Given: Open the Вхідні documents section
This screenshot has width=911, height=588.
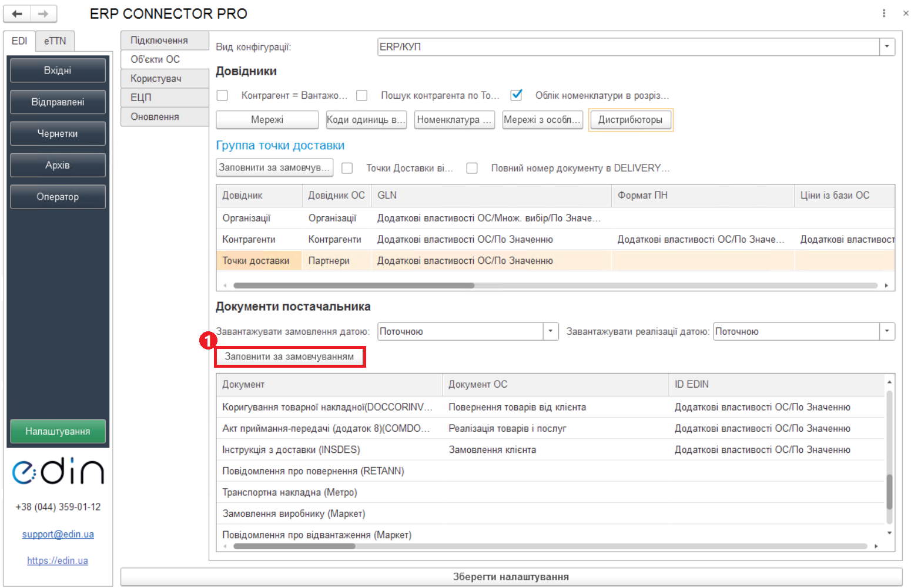Looking at the screenshot, I should [x=58, y=70].
